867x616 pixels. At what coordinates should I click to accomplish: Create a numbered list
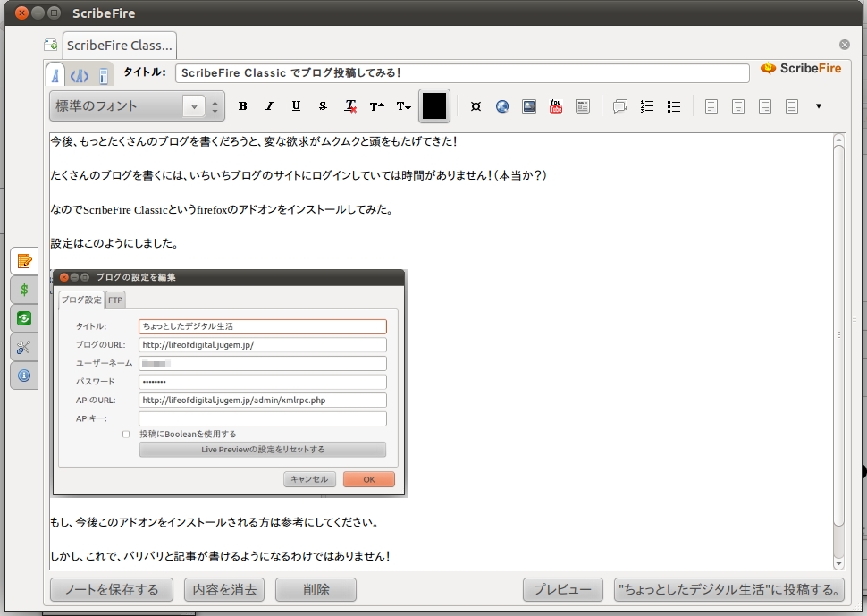coord(647,106)
